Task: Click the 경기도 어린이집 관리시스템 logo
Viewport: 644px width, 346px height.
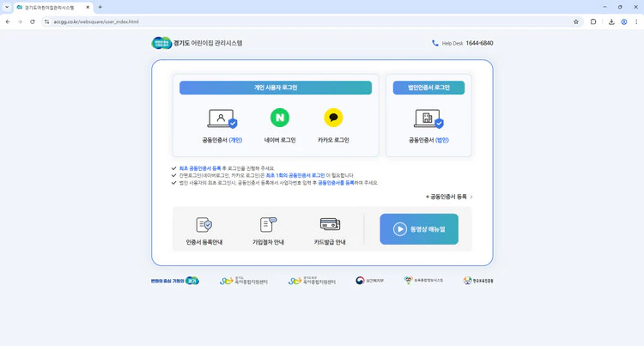Action: click(x=197, y=43)
